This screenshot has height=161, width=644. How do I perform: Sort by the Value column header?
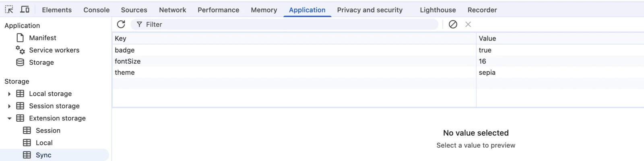pos(560,39)
